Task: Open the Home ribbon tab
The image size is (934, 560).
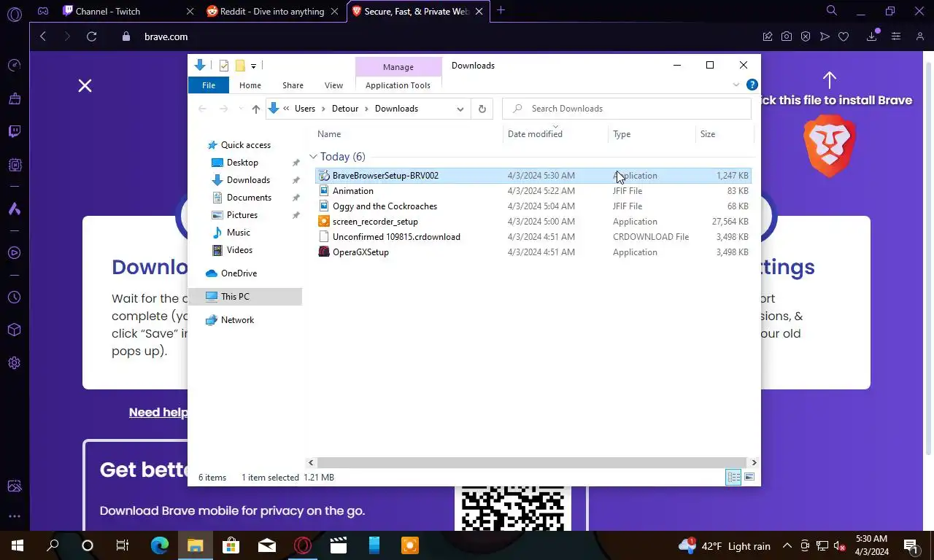Action: [x=250, y=85]
